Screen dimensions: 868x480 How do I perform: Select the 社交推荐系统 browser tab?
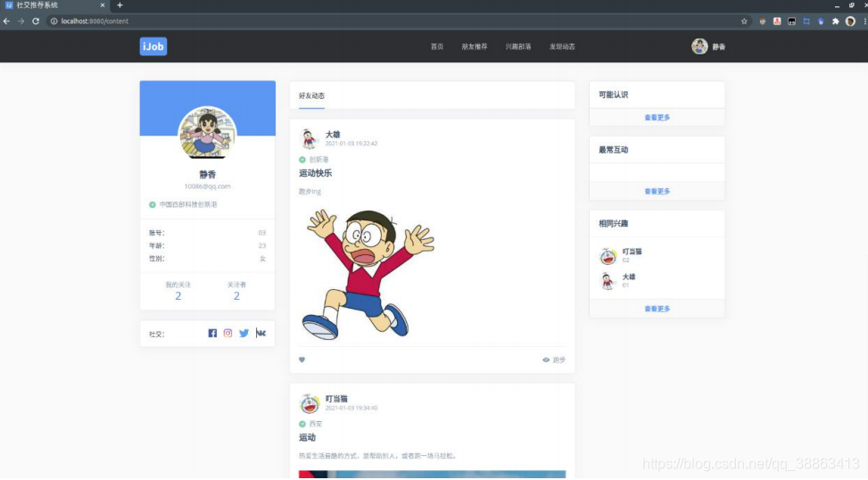pos(55,5)
